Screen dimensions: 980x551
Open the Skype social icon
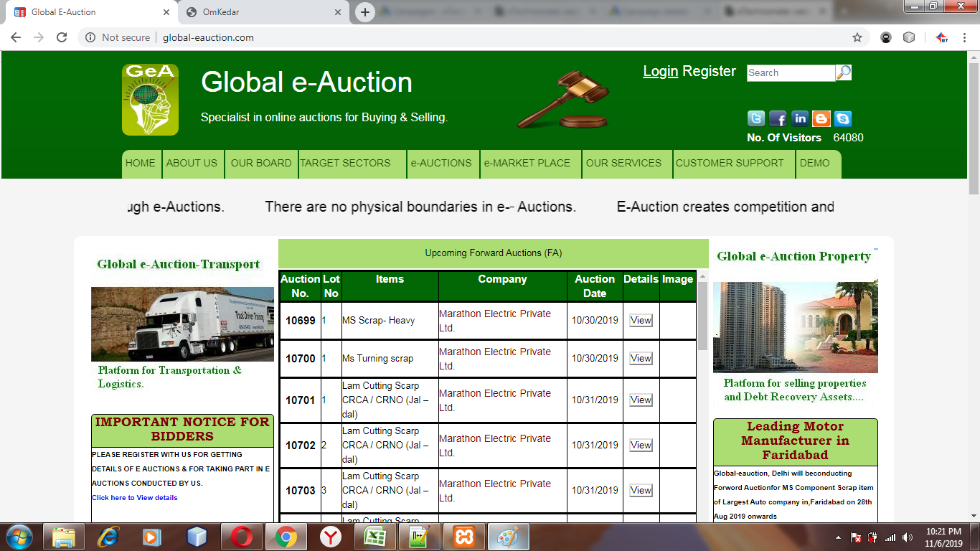[x=842, y=118]
